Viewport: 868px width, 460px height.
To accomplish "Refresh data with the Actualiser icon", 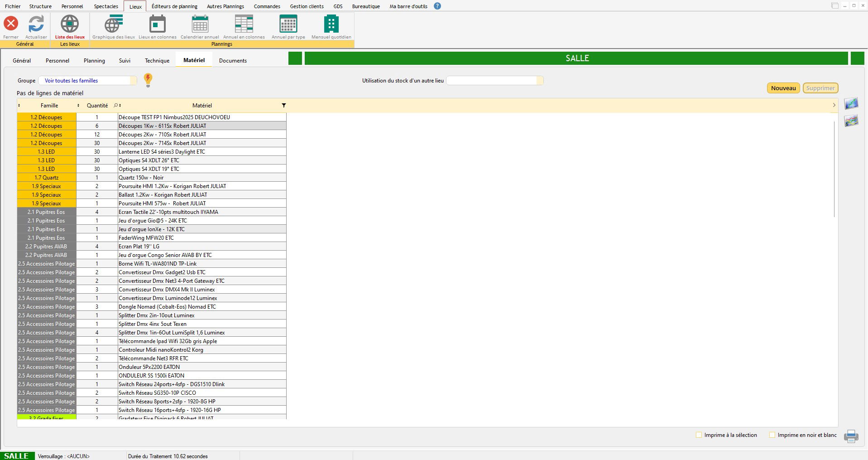I will click(x=36, y=24).
